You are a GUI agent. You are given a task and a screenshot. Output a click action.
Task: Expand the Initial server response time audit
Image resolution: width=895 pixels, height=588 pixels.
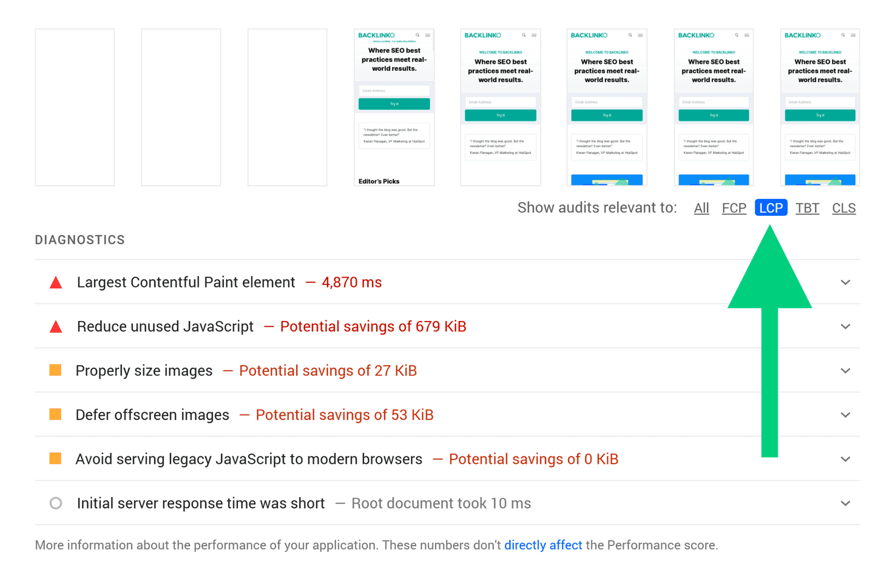846,503
